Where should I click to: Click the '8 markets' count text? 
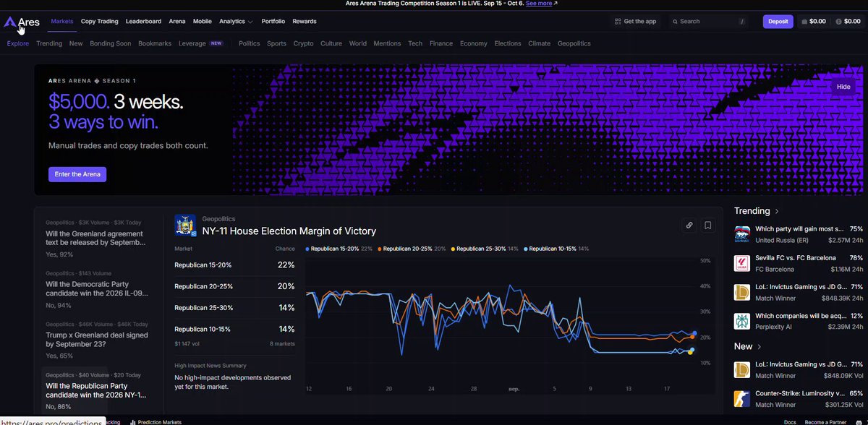pyautogui.click(x=283, y=344)
